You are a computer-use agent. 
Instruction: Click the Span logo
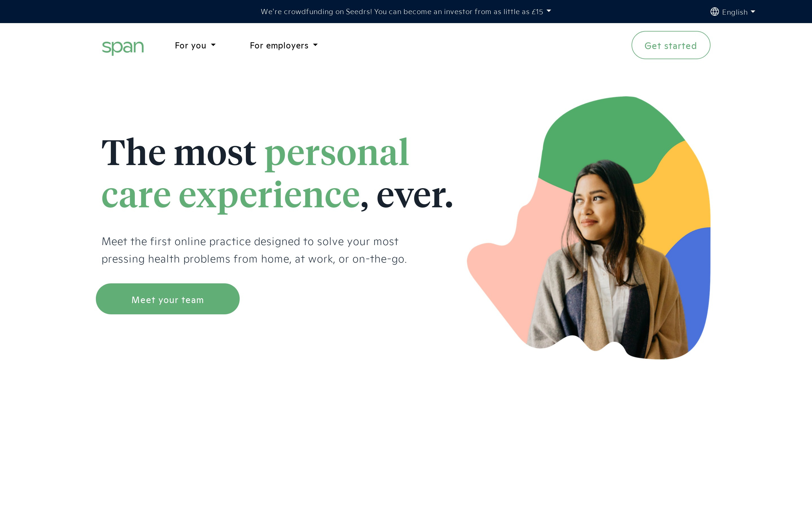point(123,47)
